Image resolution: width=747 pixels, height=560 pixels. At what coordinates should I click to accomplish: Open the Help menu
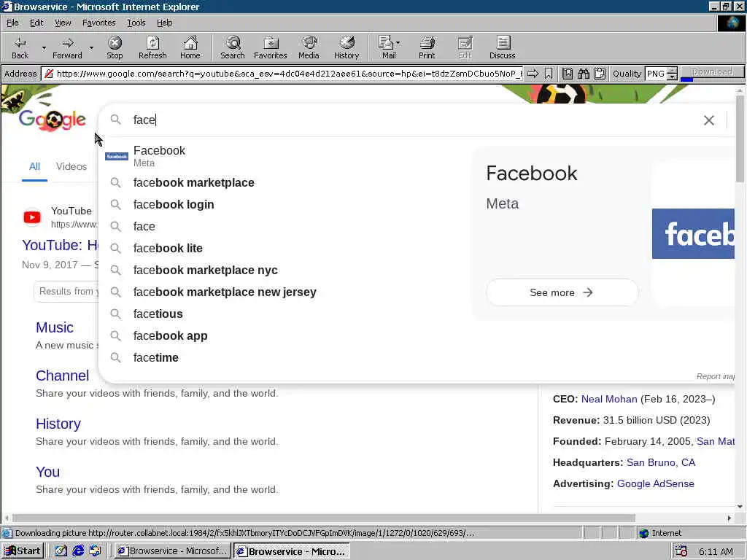coord(164,23)
